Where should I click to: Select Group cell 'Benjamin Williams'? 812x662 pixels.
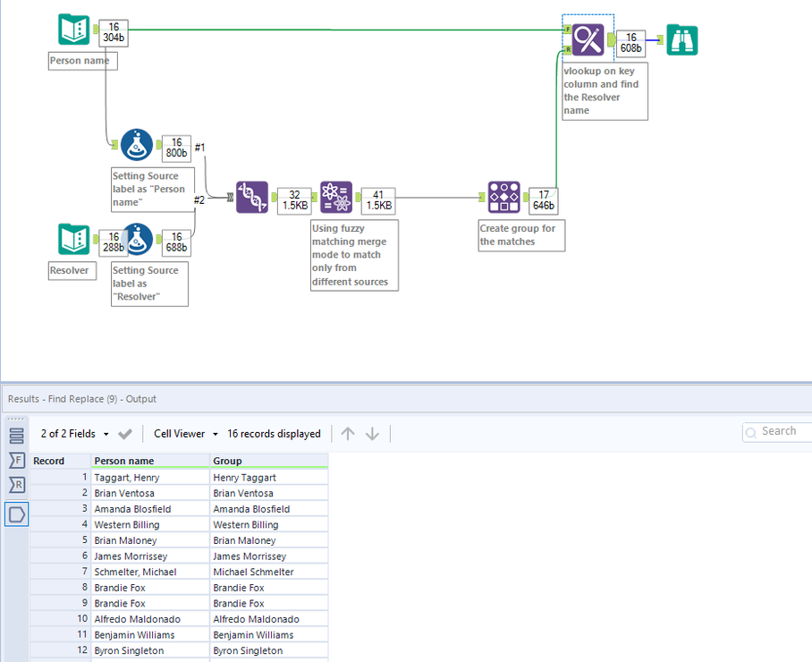tap(269, 635)
